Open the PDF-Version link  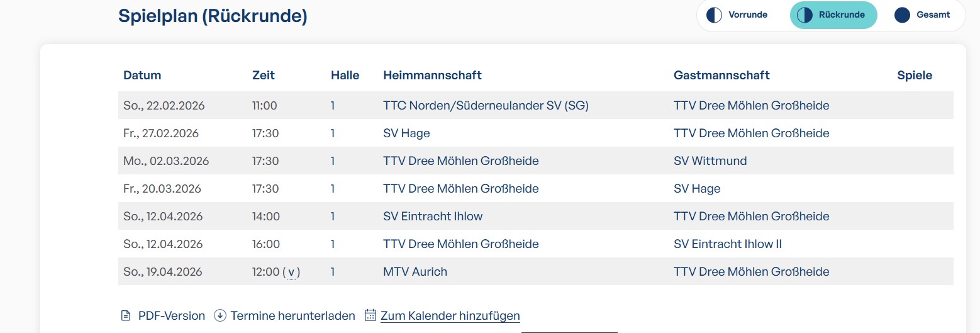(171, 315)
